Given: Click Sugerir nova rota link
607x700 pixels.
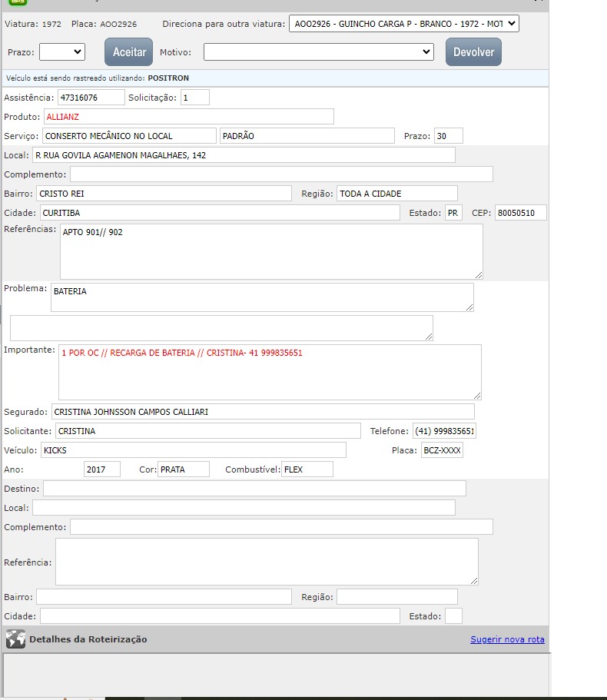Looking at the screenshot, I should coord(507,639).
